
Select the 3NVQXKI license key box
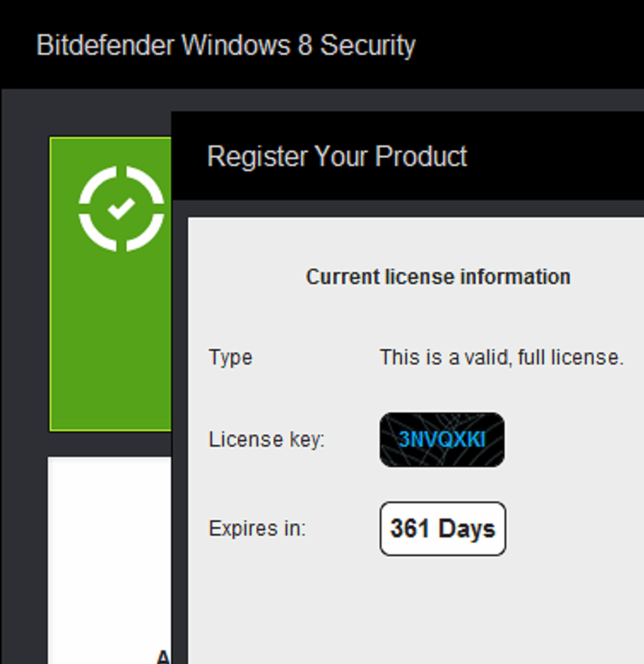(442, 440)
